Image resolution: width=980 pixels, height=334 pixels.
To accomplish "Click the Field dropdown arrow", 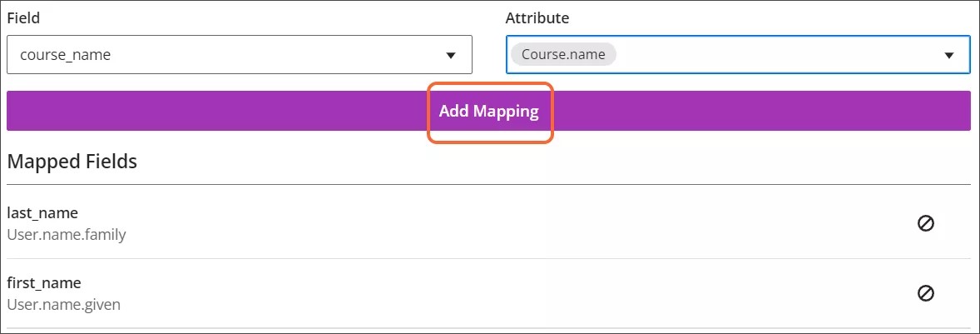I will pos(451,55).
